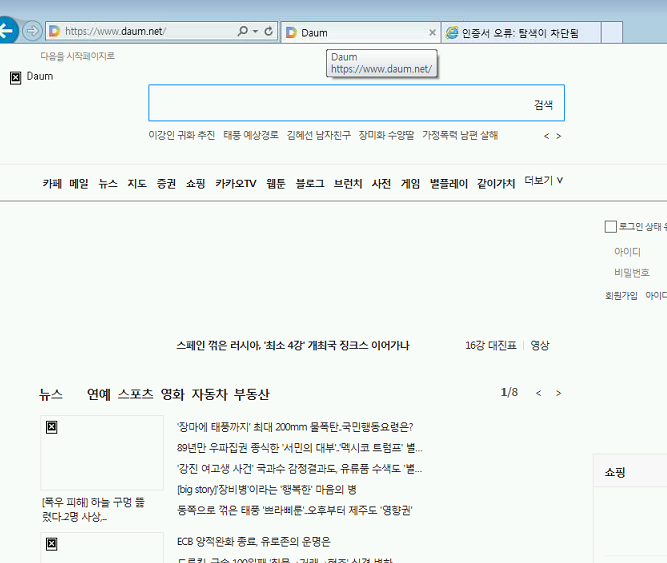The image size is (667, 563).
Task: Open trending term 태풍 예상경로
Action: point(251,135)
